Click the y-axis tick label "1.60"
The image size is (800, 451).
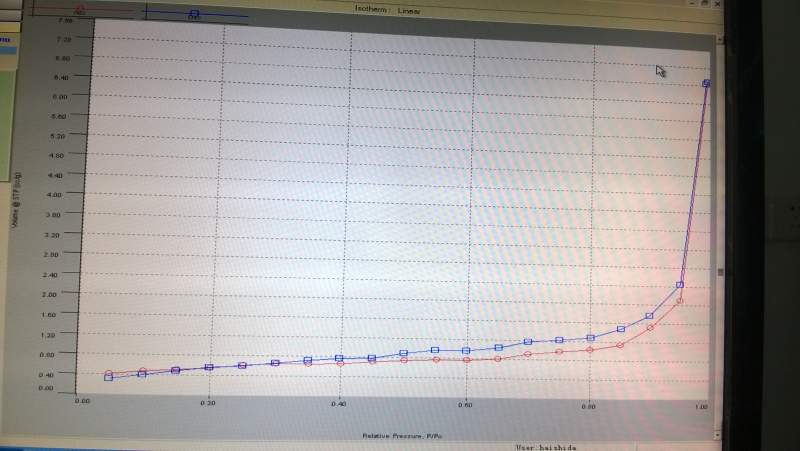pos(48,315)
